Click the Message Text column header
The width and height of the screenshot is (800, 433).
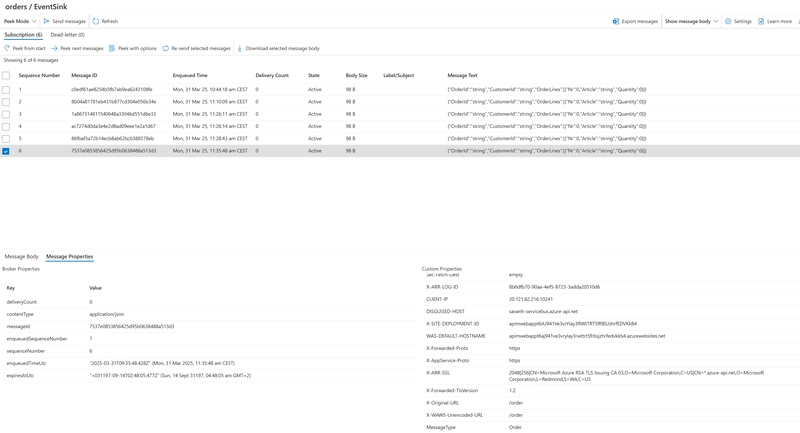462,75
